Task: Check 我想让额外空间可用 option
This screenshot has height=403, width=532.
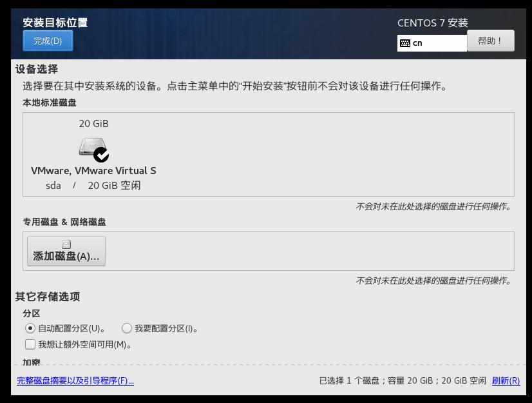Action: coord(30,344)
